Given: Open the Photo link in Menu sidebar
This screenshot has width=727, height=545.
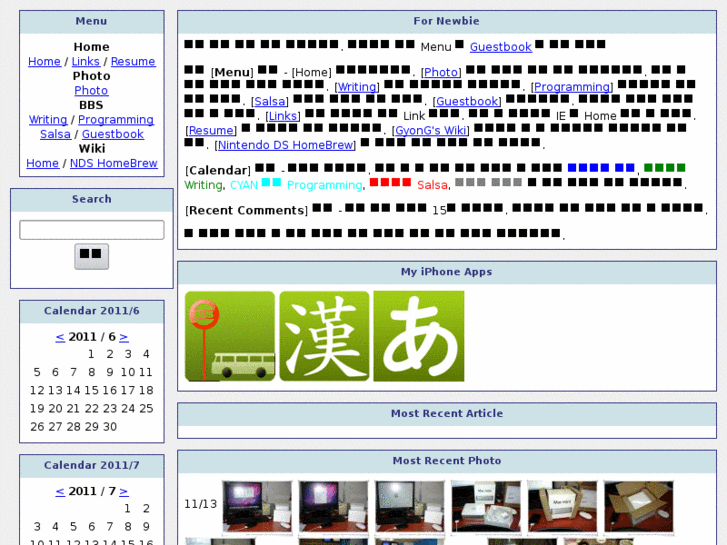Looking at the screenshot, I should pos(91,90).
